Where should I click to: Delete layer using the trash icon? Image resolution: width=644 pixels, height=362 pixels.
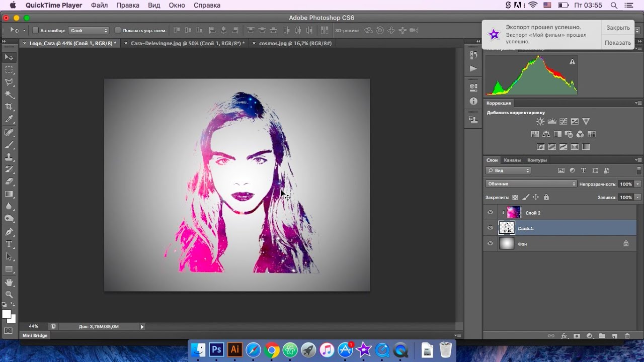[x=627, y=336]
